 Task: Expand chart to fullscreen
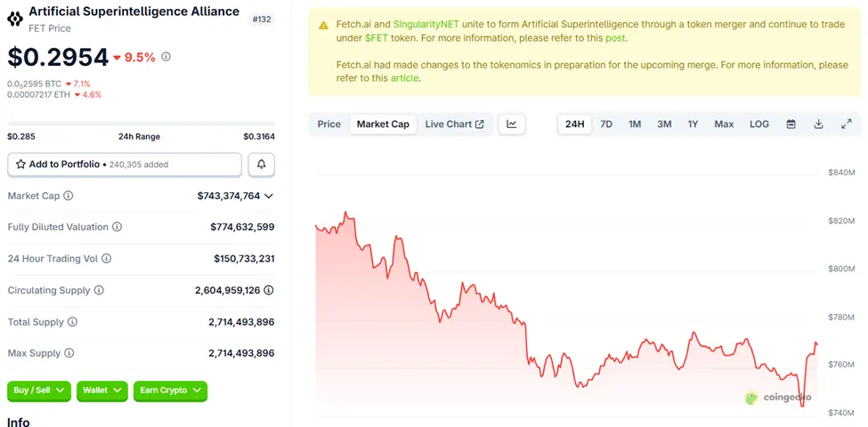click(x=846, y=125)
